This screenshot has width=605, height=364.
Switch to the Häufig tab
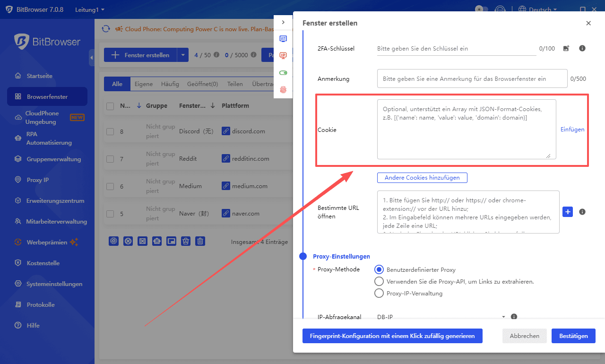coord(170,84)
